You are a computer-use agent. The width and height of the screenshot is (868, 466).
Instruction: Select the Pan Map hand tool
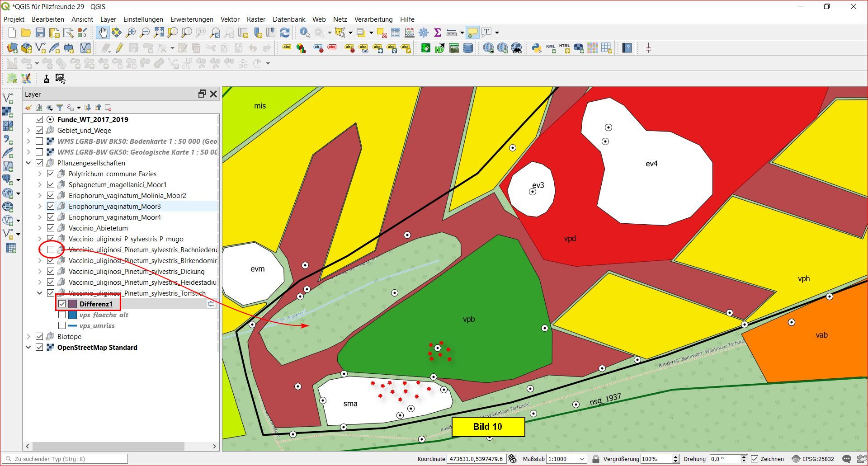[x=103, y=33]
